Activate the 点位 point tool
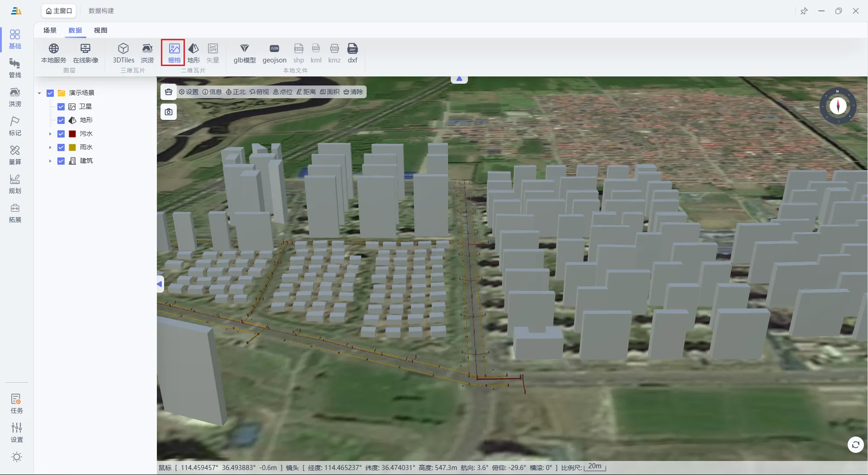 pos(283,92)
